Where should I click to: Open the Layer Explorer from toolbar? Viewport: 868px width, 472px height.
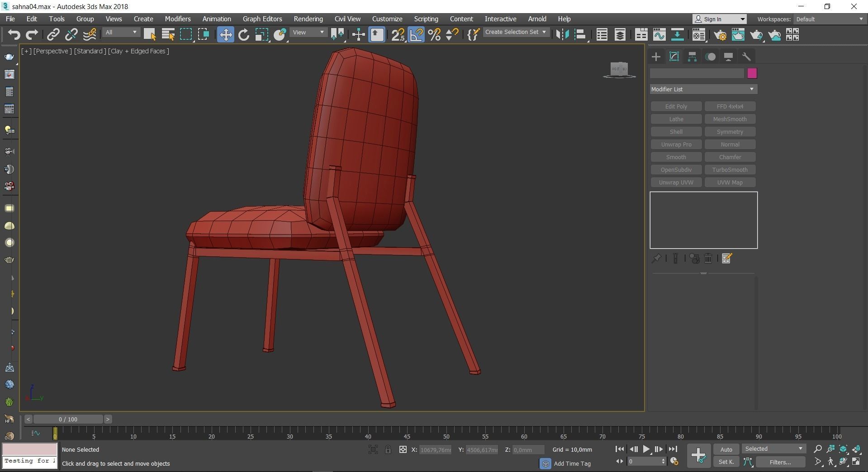tap(620, 35)
